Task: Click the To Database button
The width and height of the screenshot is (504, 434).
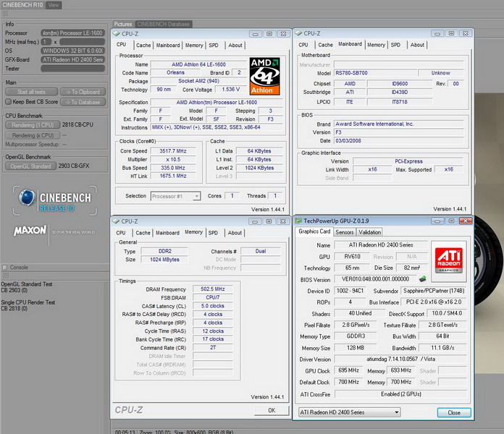Action: pyautogui.click(x=83, y=102)
